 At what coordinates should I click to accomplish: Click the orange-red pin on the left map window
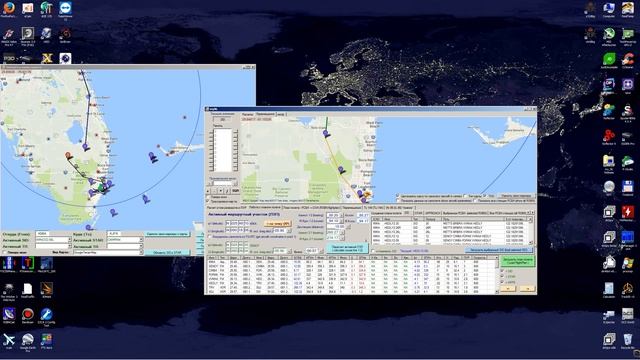coord(69,156)
